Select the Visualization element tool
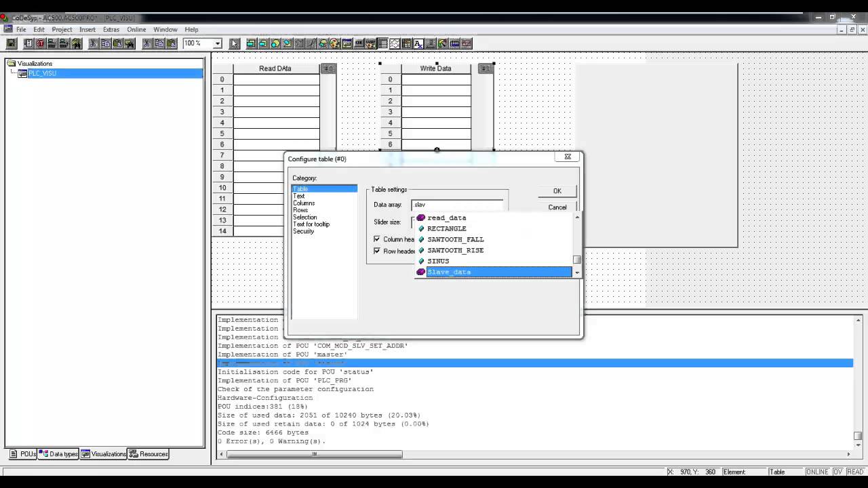The width and height of the screenshot is (868, 488). pyautogui.click(x=347, y=43)
